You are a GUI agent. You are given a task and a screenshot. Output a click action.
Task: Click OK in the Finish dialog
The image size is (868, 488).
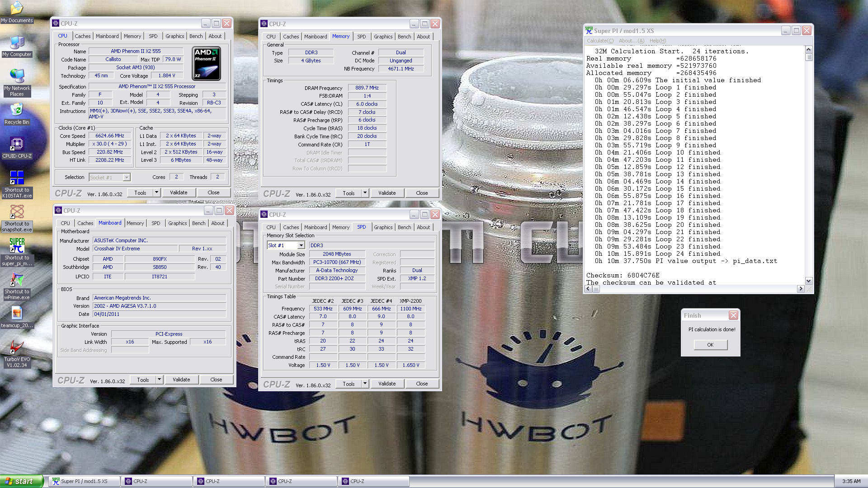click(x=710, y=345)
